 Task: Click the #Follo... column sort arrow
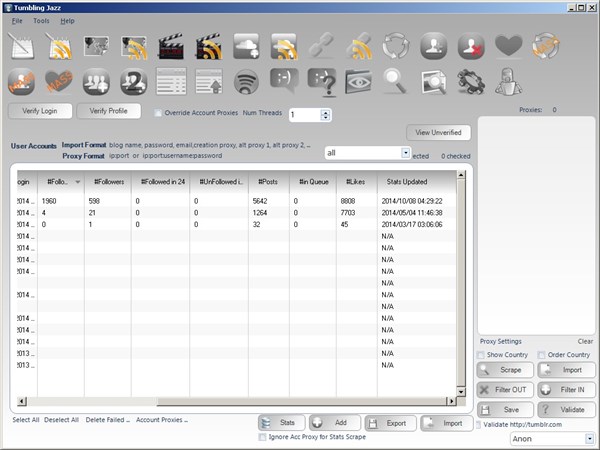click(78, 182)
